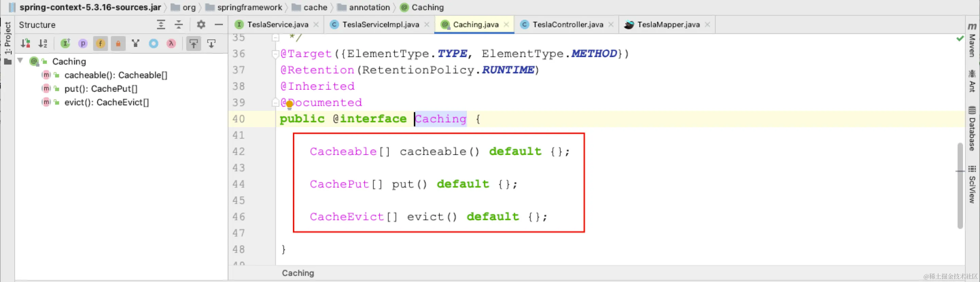Image resolution: width=980 pixels, height=282 pixels.
Task: Select cacheable(): Cacheable[] in Structure tree
Action: point(116,75)
